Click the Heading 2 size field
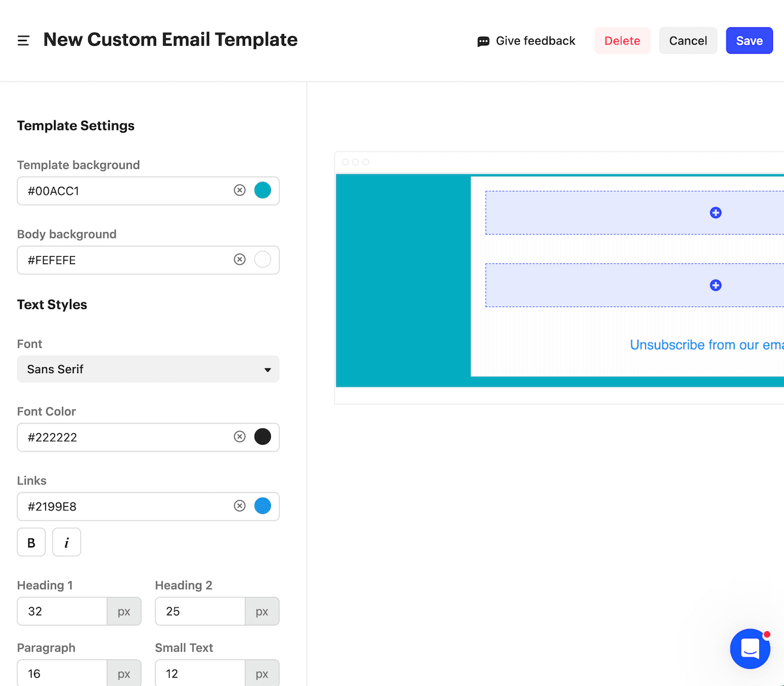 [200, 612]
